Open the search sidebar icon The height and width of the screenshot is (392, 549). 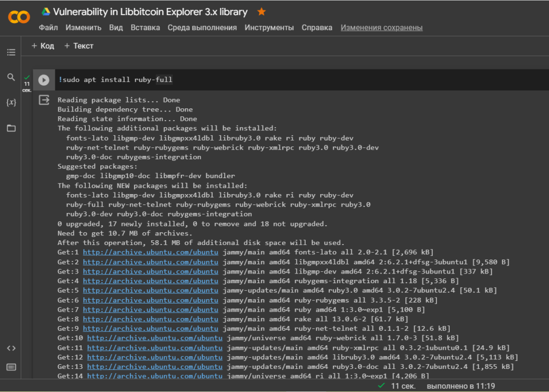(11, 77)
